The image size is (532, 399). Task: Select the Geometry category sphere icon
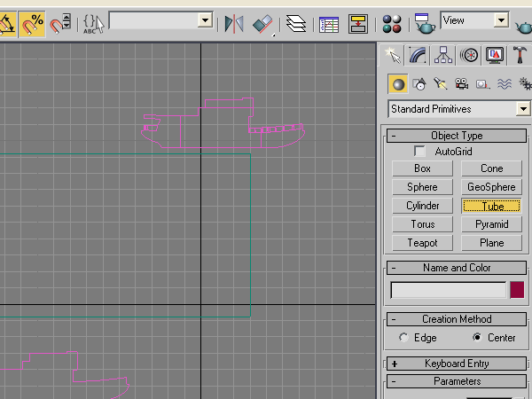point(398,84)
